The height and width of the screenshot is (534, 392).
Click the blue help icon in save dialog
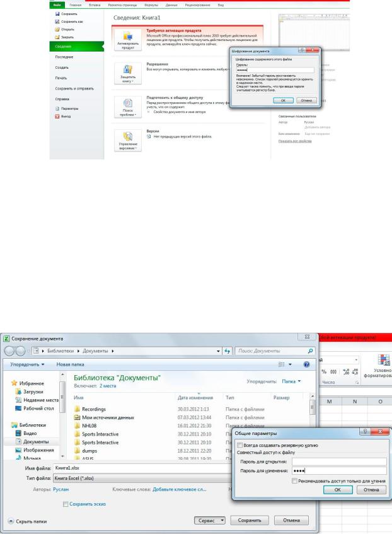coord(306,364)
